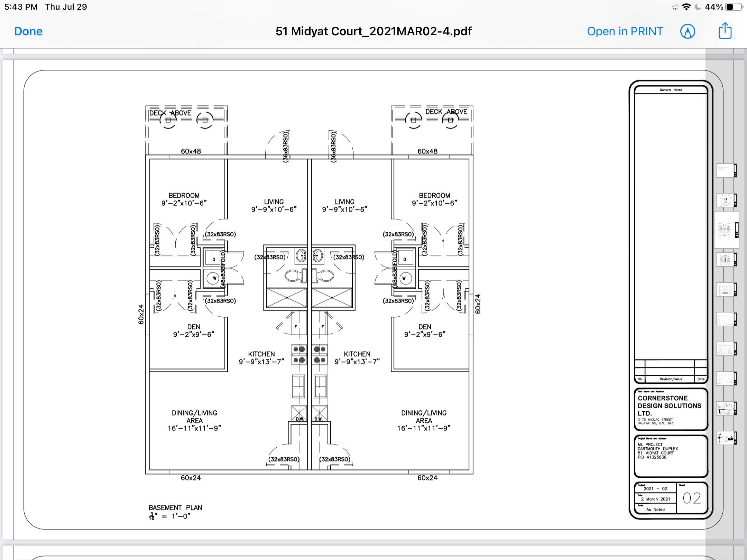Tap the loading spinner in status bar
Image resolution: width=747 pixels, height=560 pixels.
tap(675, 7)
